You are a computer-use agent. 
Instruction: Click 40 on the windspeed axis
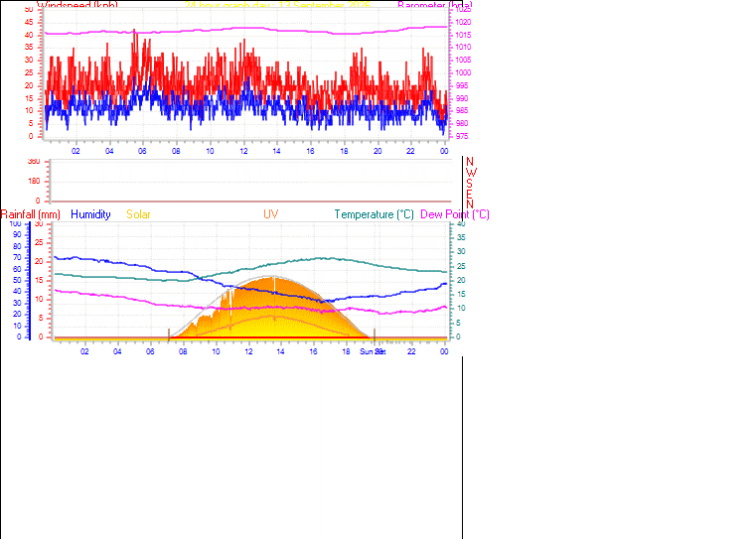pyautogui.click(x=29, y=35)
